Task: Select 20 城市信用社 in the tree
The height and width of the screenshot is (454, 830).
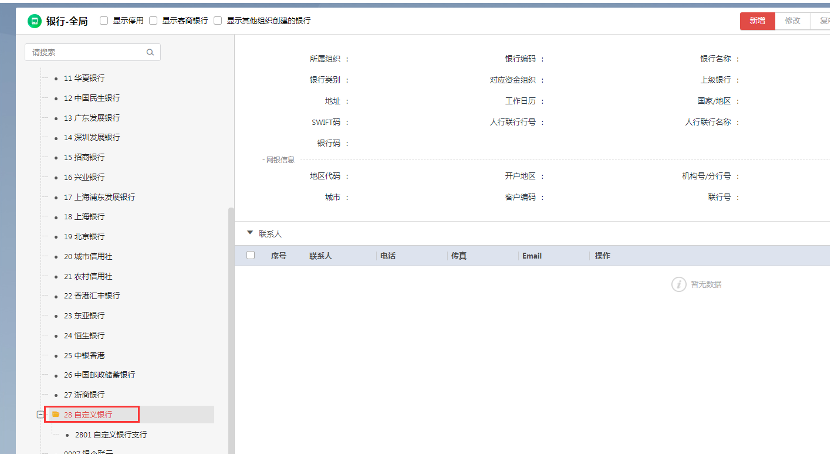Action: click(x=88, y=257)
